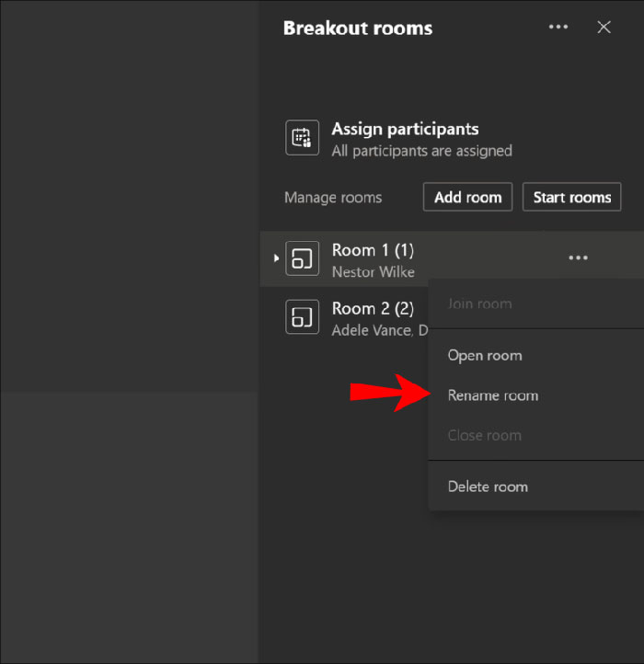Choose Join room from the context menu
Screen dimensions: 644x664
tap(479, 303)
